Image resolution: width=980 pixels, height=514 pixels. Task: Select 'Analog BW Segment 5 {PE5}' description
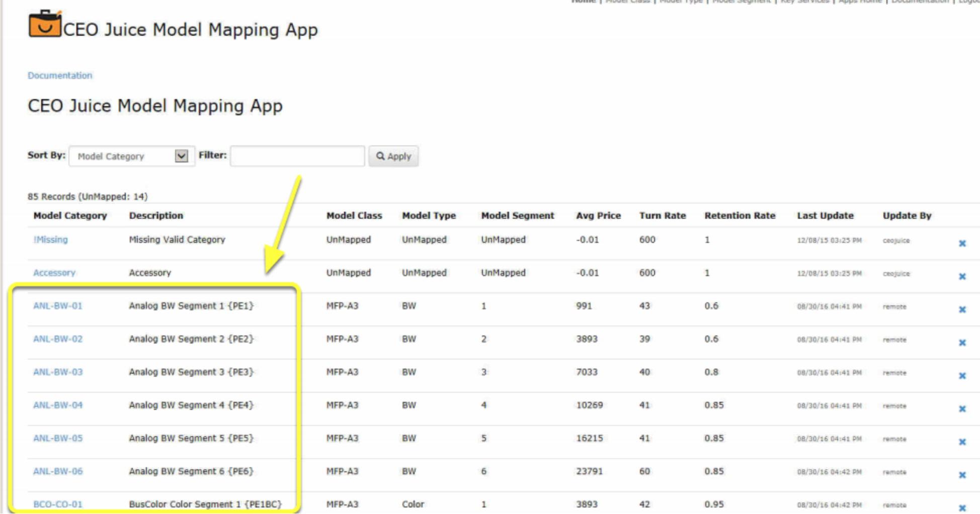[191, 438]
